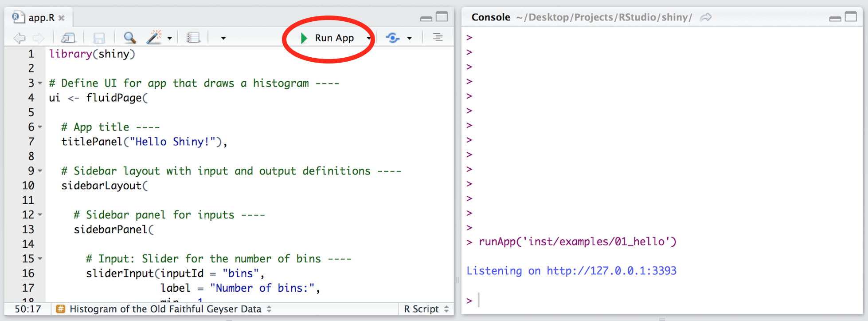Click the forward navigation arrow in editor toolbar
The height and width of the screenshot is (321, 868).
tap(39, 38)
